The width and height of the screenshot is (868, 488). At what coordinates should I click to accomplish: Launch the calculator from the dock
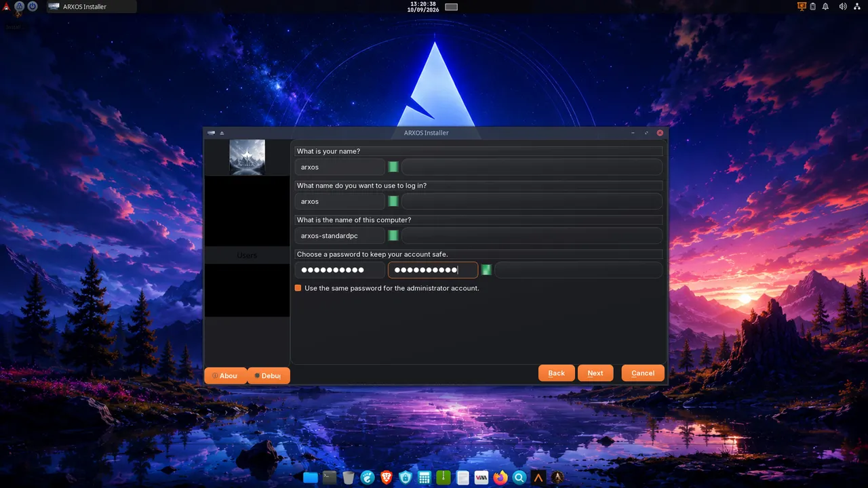[425, 478]
